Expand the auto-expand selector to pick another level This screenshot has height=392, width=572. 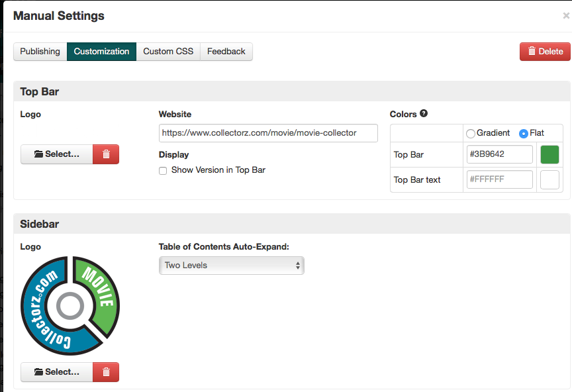click(x=231, y=265)
